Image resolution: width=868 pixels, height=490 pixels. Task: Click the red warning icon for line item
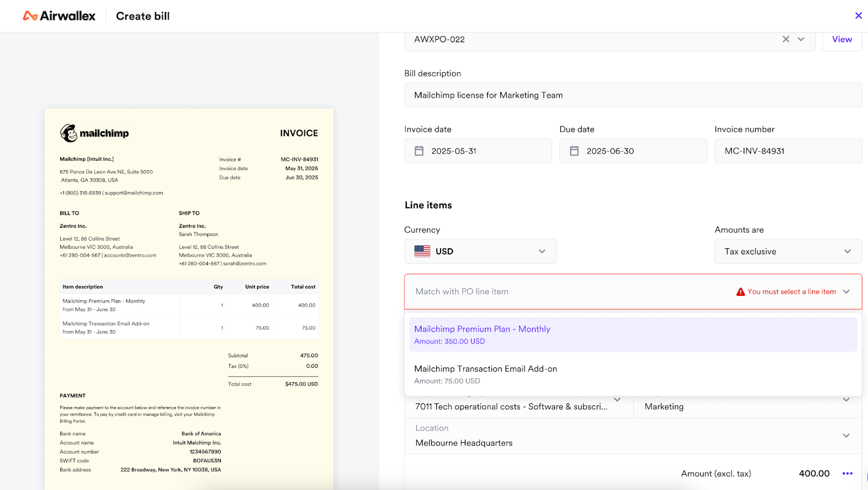741,292
